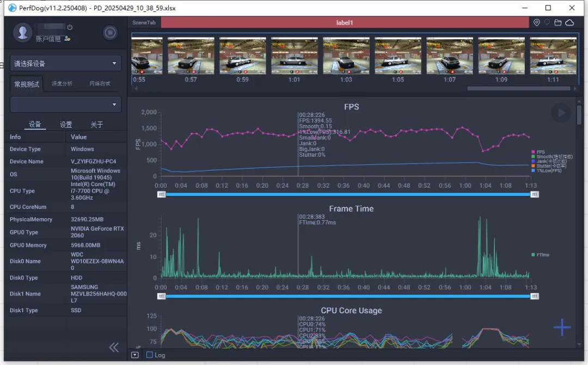Click the Frame Time chart title
Viewport: 588px width, 365px height.
pos(351,209)
